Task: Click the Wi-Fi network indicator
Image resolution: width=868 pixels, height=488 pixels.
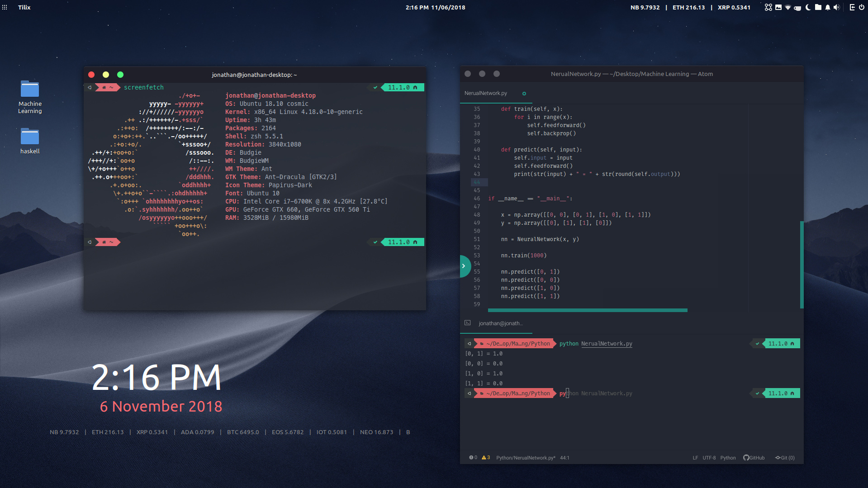Action: coord(788,7)
